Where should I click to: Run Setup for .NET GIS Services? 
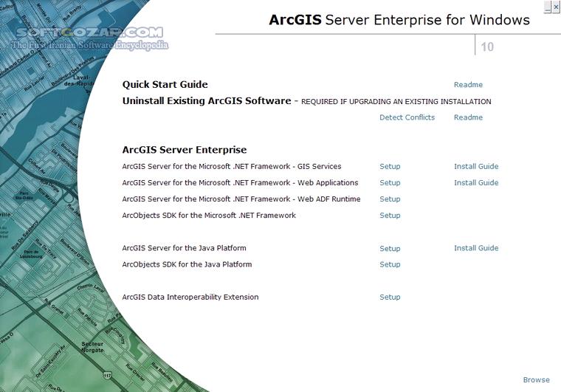[390, 167]
